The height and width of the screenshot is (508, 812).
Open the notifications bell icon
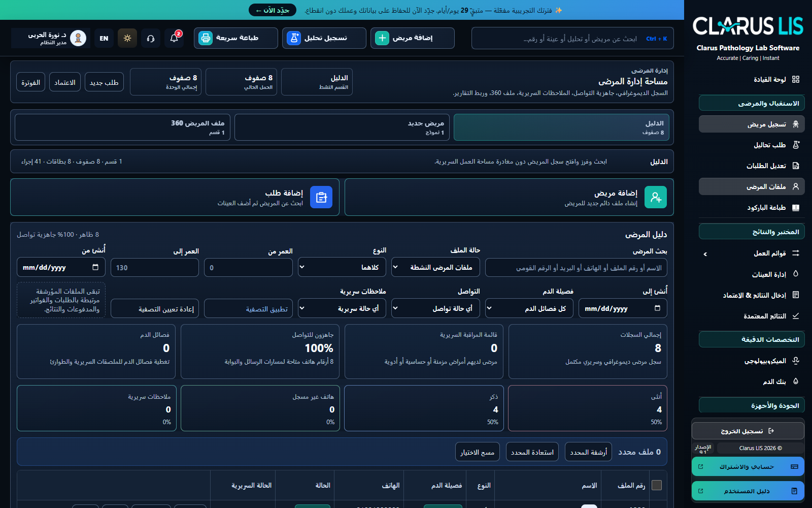(x=174, y=38)
